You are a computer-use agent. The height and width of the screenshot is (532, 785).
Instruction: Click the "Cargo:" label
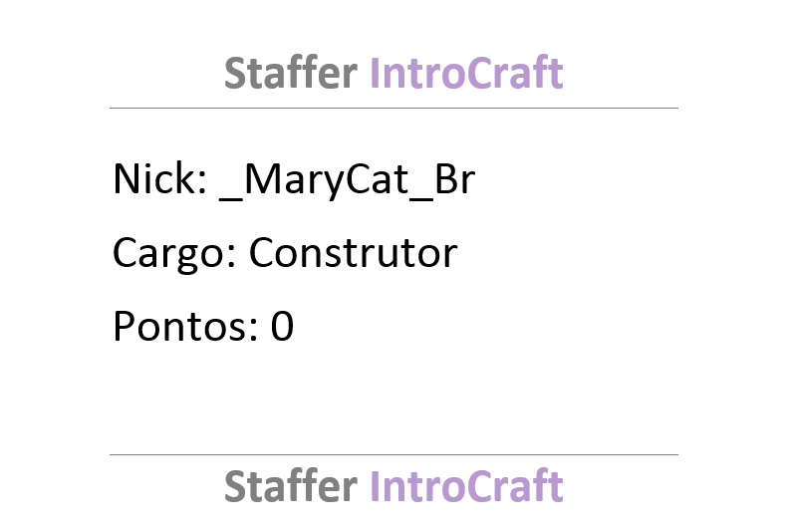point(174,254)
